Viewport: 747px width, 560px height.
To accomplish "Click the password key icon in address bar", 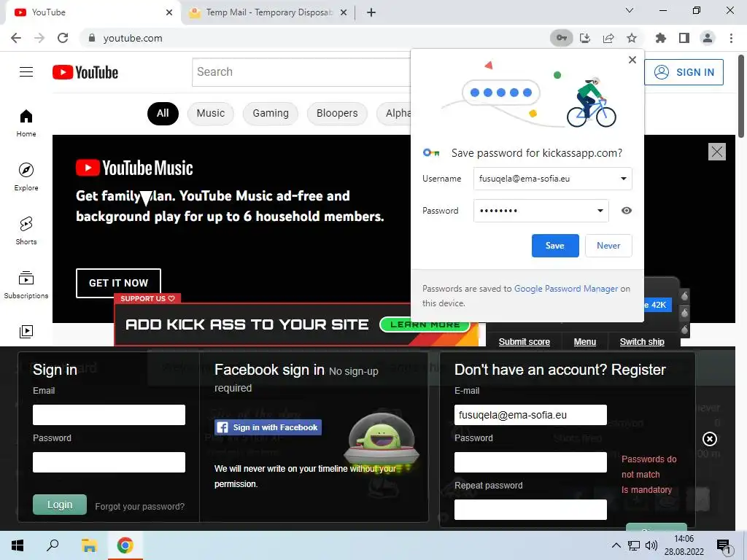I will click(561, 38).
